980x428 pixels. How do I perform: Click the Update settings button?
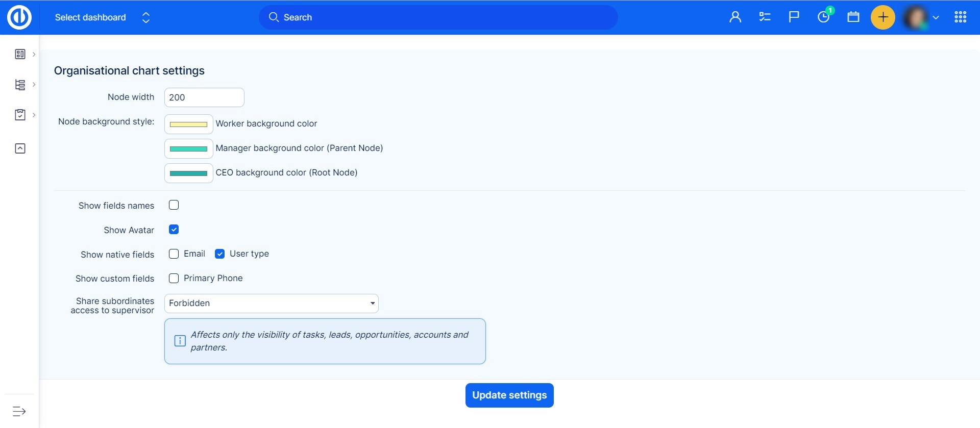[509, 395]
